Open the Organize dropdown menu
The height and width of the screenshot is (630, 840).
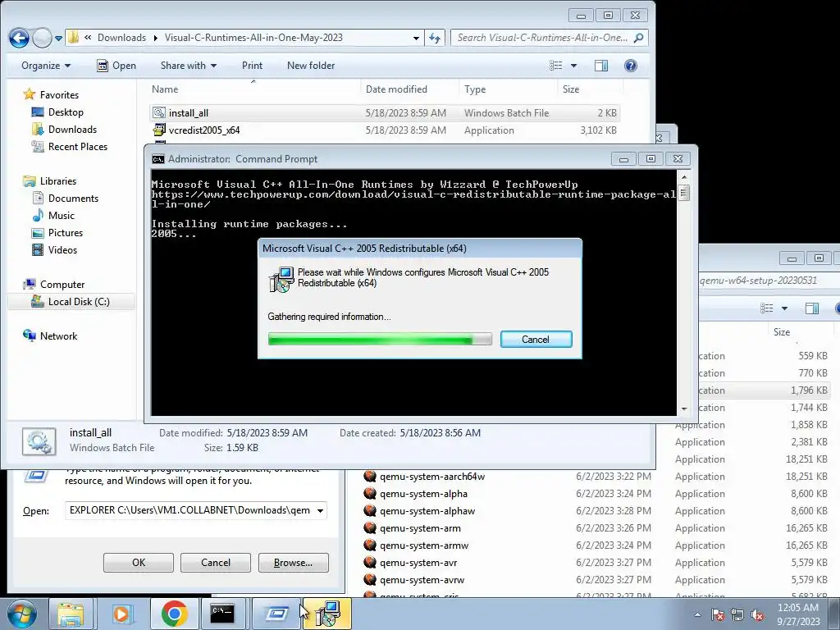46,66
